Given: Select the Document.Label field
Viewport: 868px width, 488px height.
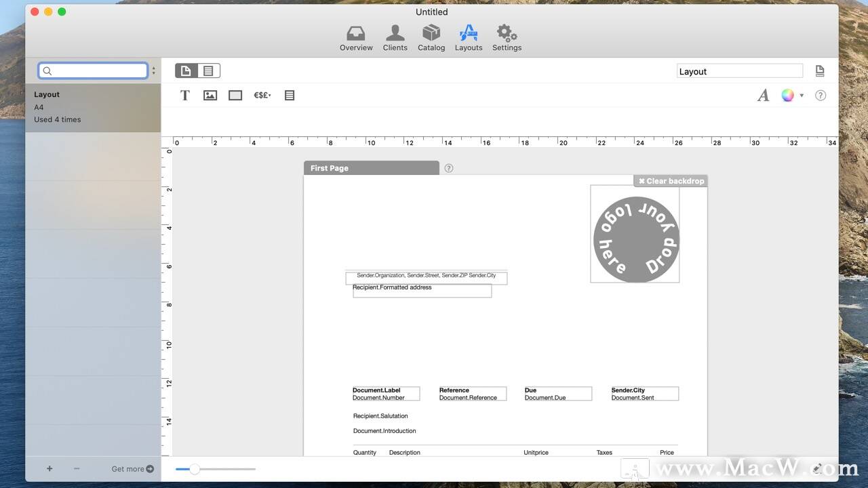Looking at the screenshot, I should coord(376,390).
